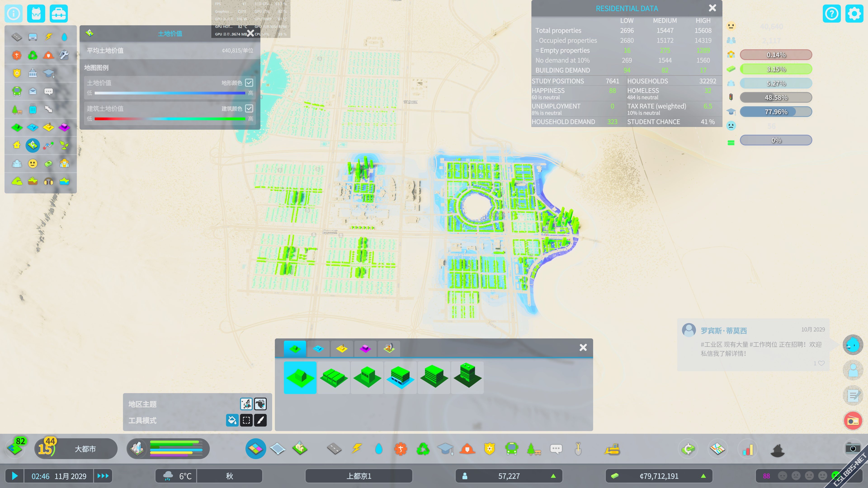The height and width of the screenshot is (488, 868).
Task: Select the paintbrush tool mode
Action: point(260,420)
